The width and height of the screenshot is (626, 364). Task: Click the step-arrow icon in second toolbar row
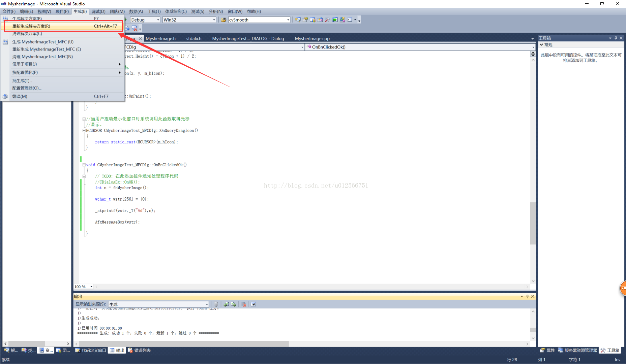(127, 28)
